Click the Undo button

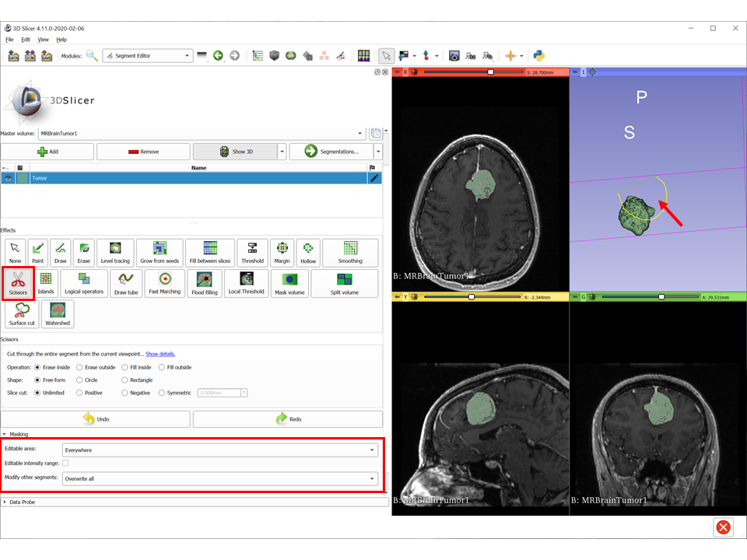coord(95,419)
